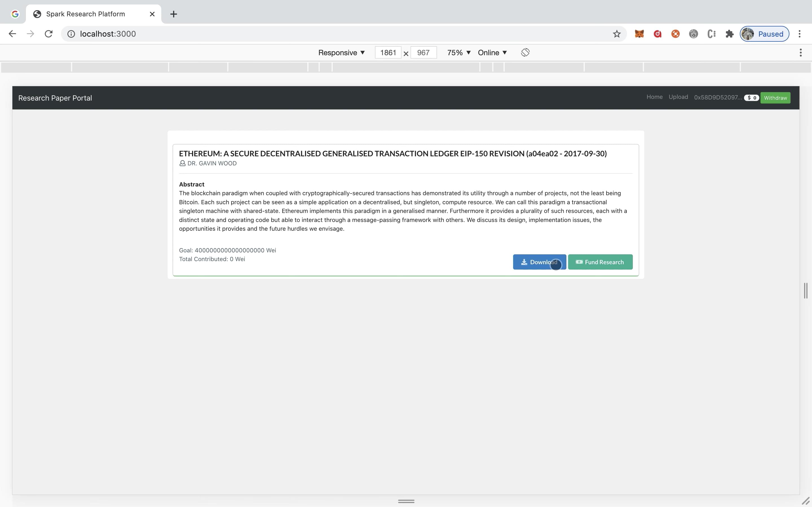
Task: Click the author profile icon
Action: point(182,163)
